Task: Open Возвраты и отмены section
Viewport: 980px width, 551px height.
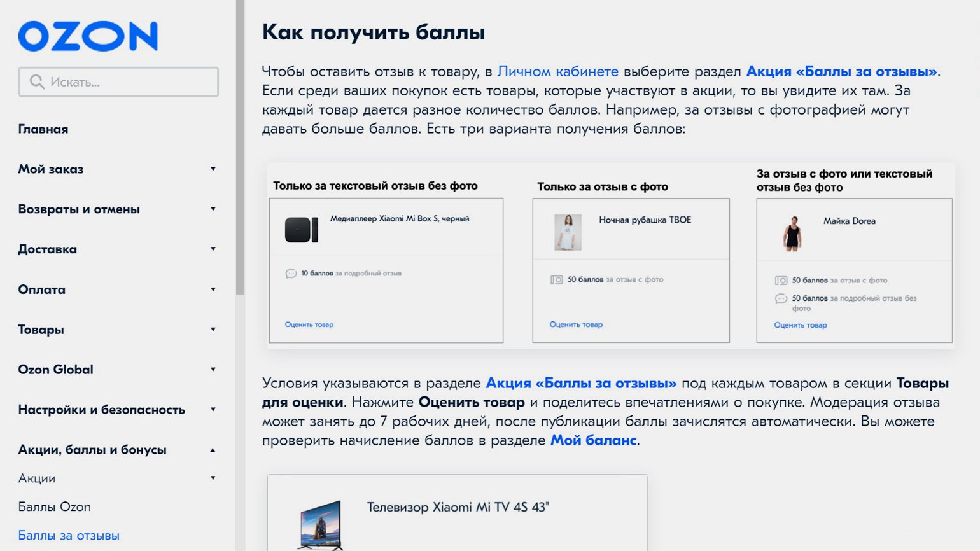Action: pos(79,209)
